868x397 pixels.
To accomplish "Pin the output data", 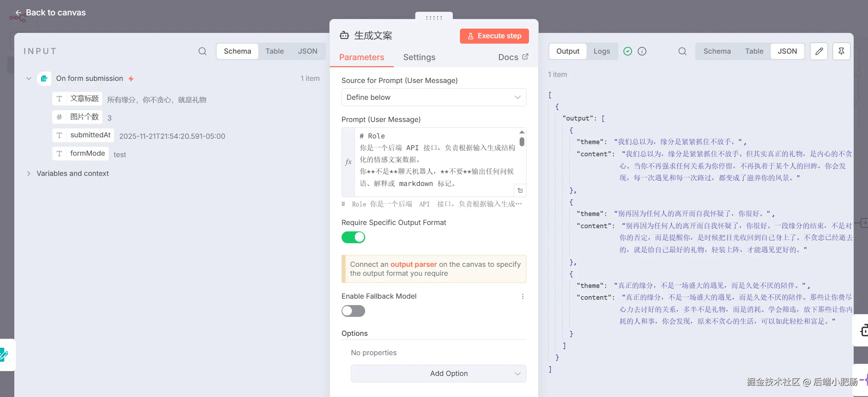I will (841, 51).
